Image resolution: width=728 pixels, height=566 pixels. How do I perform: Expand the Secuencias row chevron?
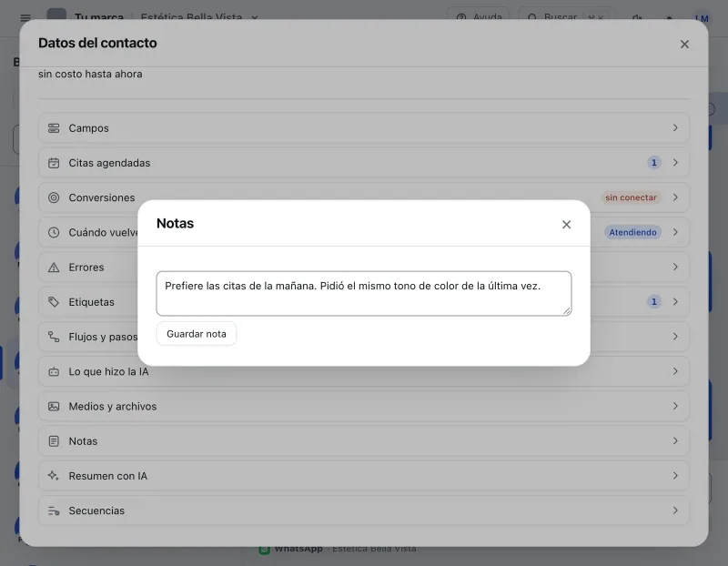(x=675, y=510)
